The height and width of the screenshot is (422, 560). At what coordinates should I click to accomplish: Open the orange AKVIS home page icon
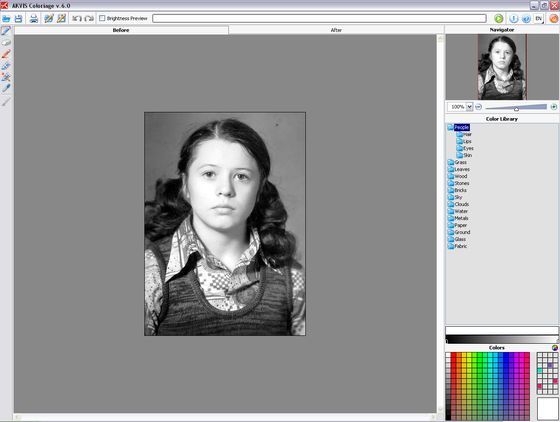click(x=554, y=18)
